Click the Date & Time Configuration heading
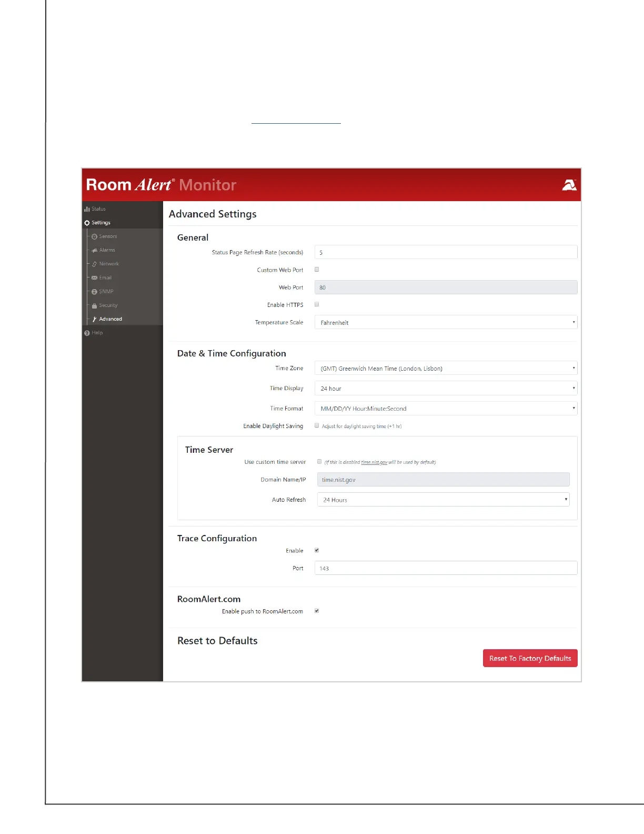This screenshot has width=644, height=834. (x=232, y=353)
